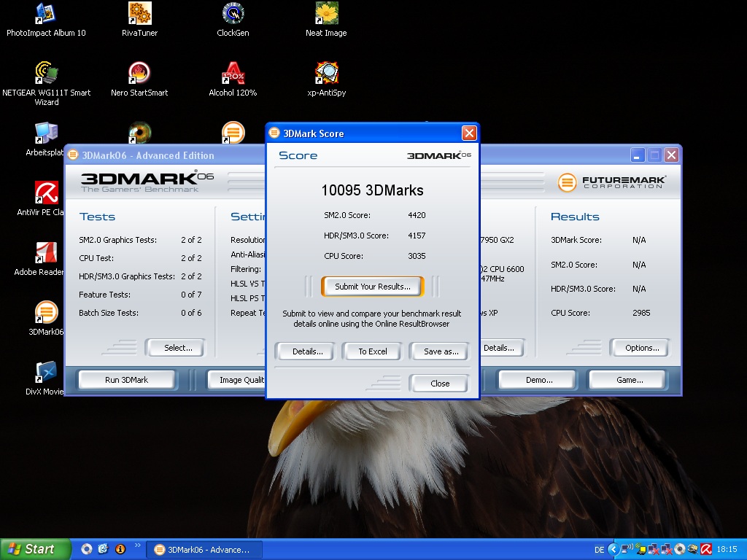The width and height of the screenshot is (747, 560).
Task: Click the 'SM2.0 Graphics Tests:' label
Action: click(x=117, y=239)
